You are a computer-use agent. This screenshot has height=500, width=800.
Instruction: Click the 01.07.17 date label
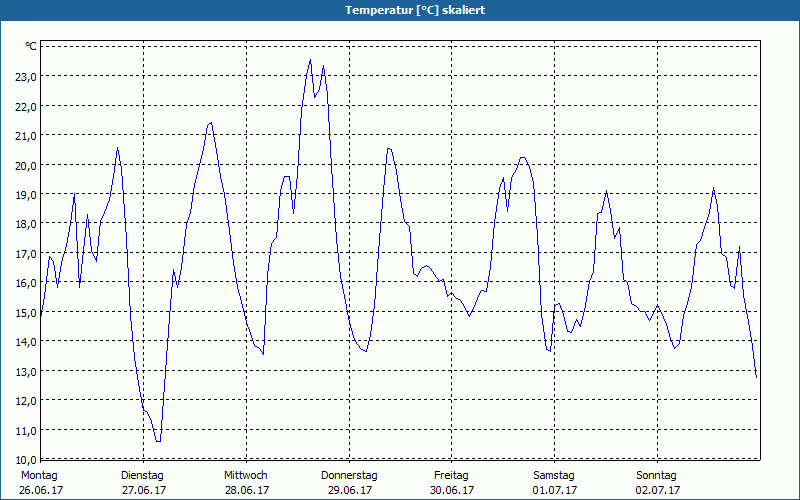[x=555, y=490]
